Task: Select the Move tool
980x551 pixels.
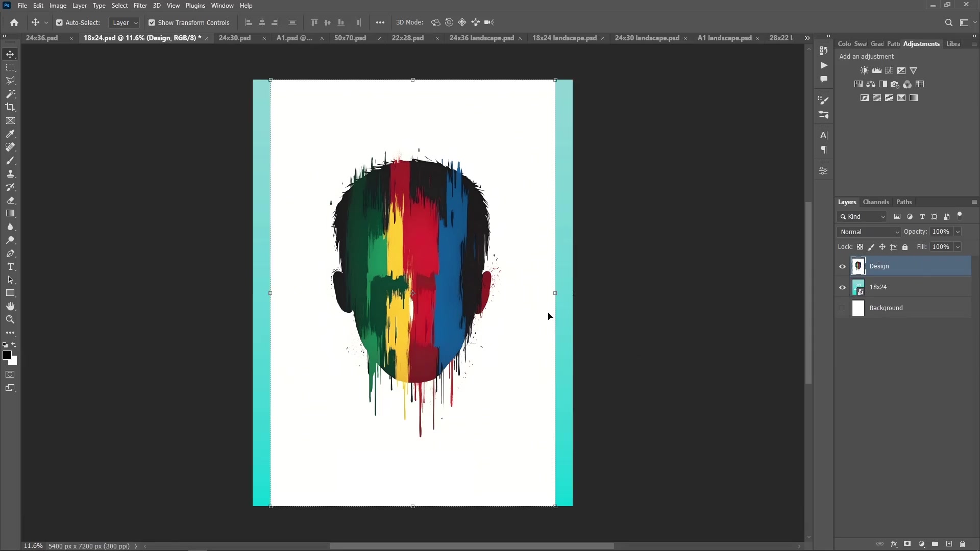Action: coord(10,54)
